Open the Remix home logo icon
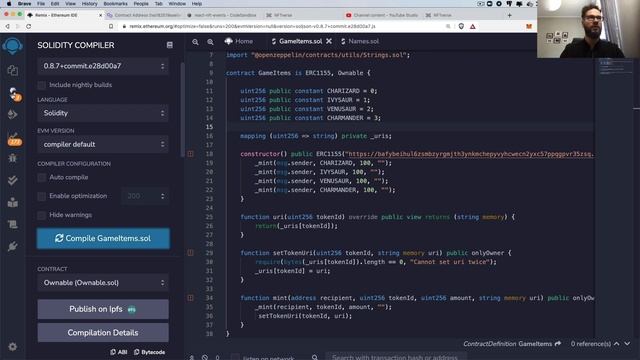 click(x=12, y=45)
